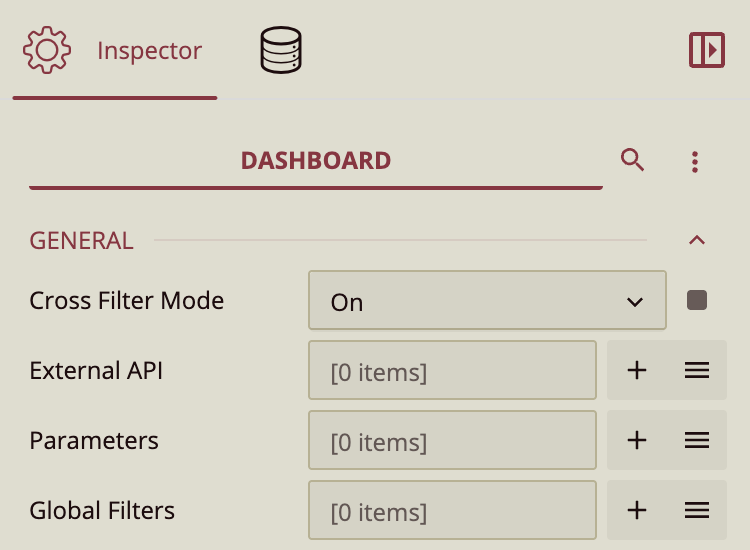The height and width of the screenshot is (550, 750).
Task: Open Parameters list menu icon
Action: [697, 440]
